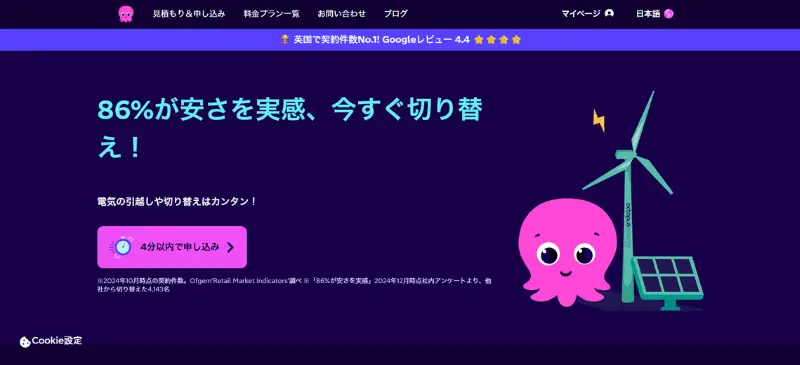Open 料金プラン一覧 menu item
The height and width of the screenshot is (365, 800).
271,14
